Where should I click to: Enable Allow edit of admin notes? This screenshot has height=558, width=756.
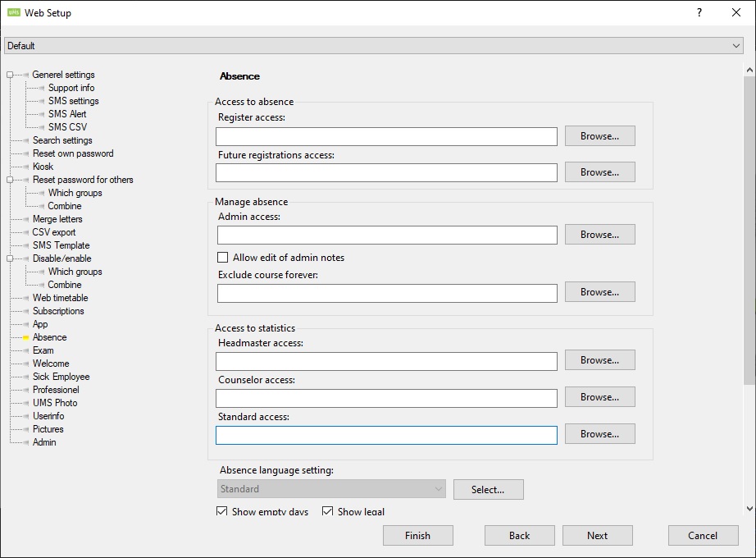click(x=223, y=258)
